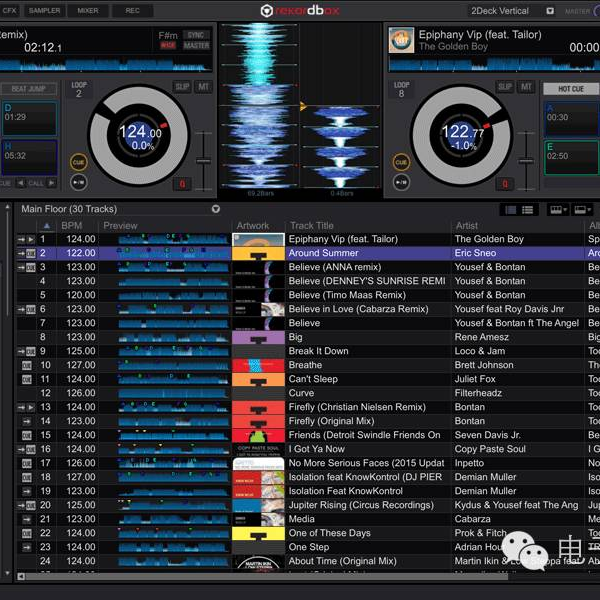Image resolution: width=600 pixels, height=600 pixels.
Task: Click the CUE memory icon on row 2
Action: (31, 253)
